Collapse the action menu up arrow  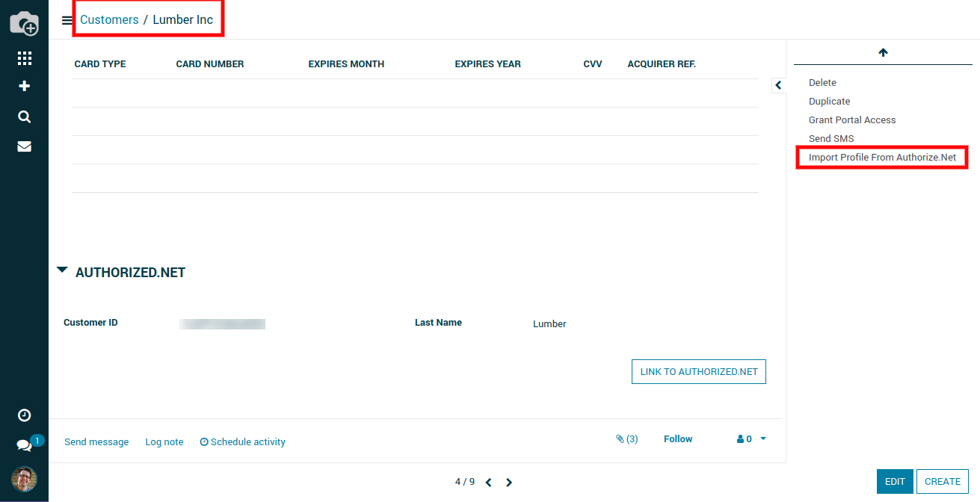pyautogui.click(x=883, y=52)
